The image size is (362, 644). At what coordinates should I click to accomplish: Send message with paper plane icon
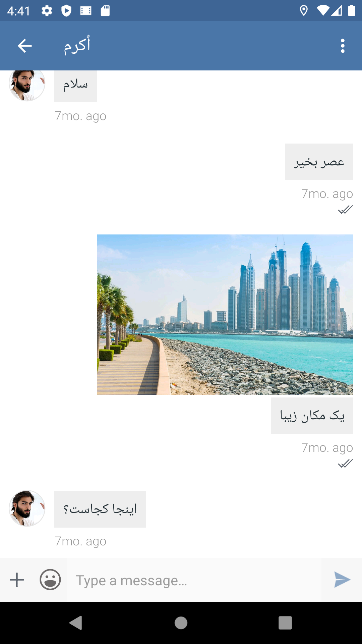(342, 580)
